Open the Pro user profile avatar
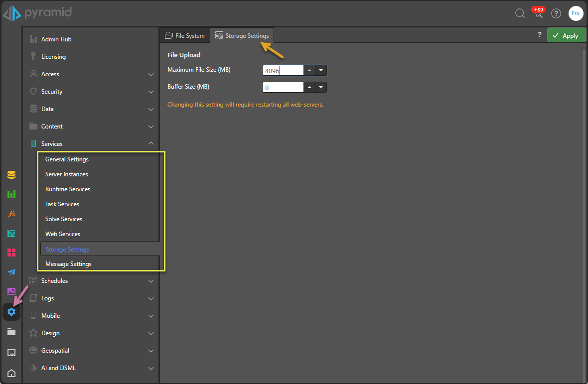Viewport: 588px width, 384px height. coord(576,13)
